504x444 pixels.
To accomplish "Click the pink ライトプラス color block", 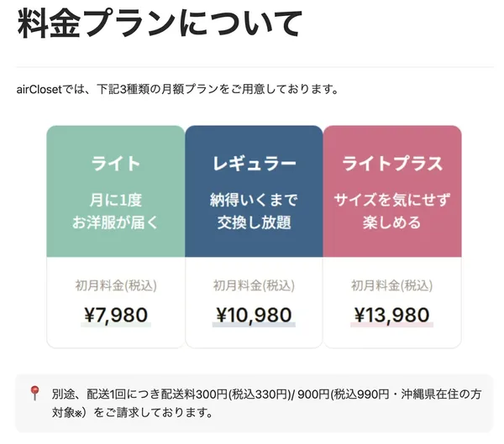I will 392,191.
